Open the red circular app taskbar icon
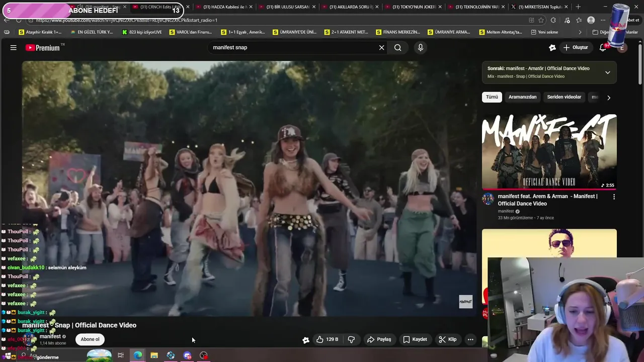The width and height of the screenshot is (644, 362). coord(204,355)
